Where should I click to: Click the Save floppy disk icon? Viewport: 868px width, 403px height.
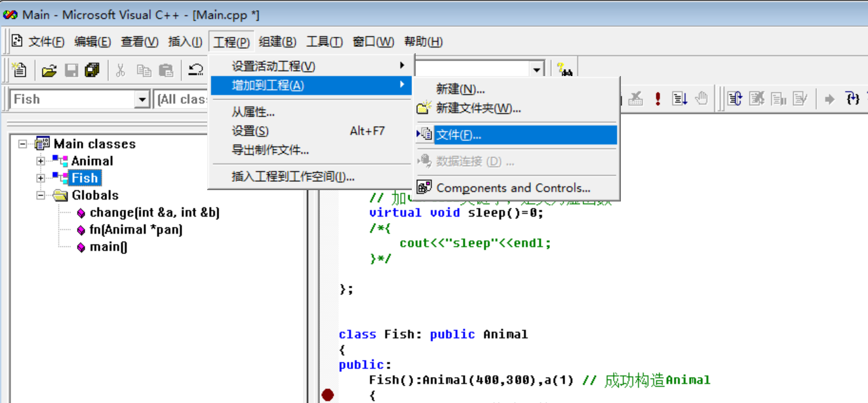click(72, 70)
